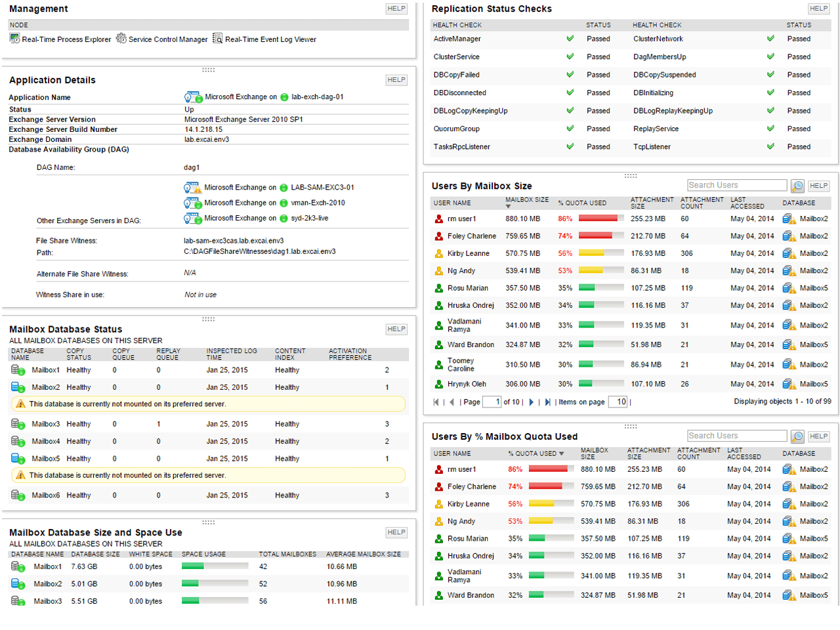840x630 pixels.
Task: Open the vman-Exch-2010 server link
Action: [318, 203]
